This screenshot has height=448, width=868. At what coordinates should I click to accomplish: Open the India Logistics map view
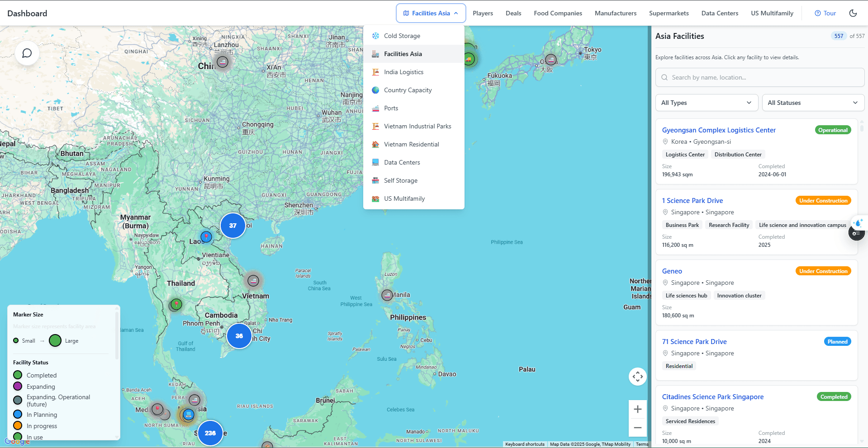[x=403, y=71]
